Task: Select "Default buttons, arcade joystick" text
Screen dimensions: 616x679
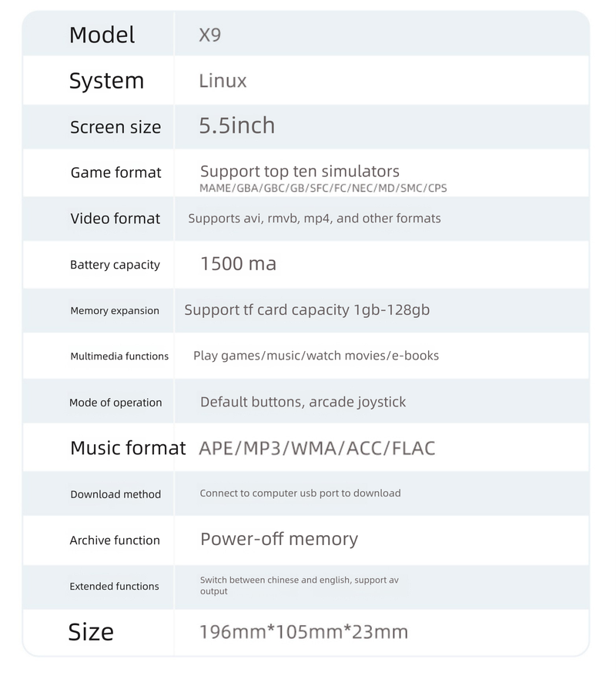Action: click(303, 402)
